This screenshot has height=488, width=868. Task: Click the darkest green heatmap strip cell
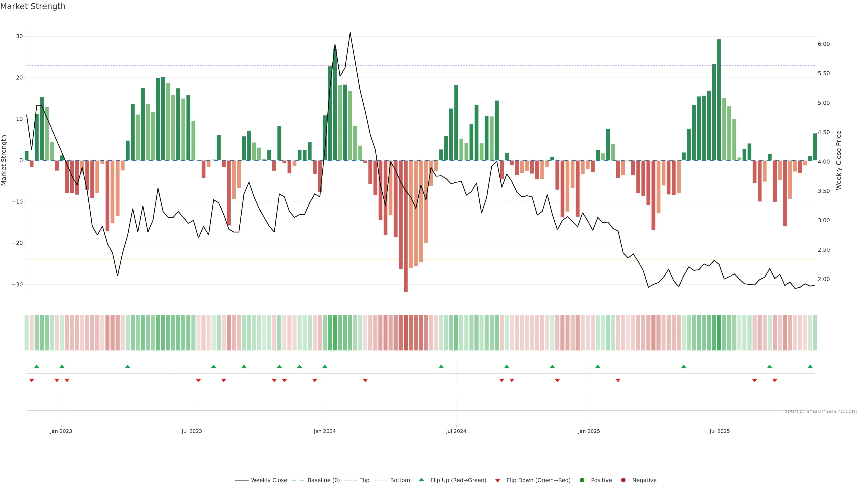[719, 333]
